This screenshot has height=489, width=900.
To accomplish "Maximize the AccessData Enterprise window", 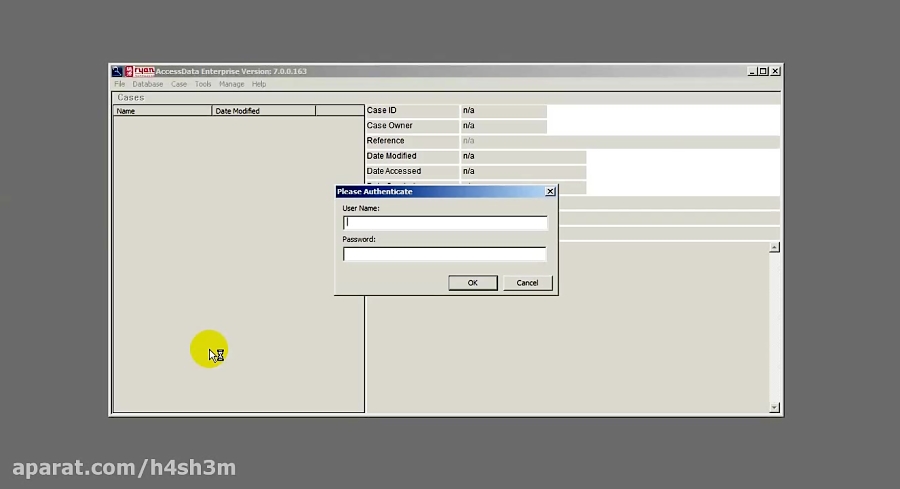I will point(763,71).
